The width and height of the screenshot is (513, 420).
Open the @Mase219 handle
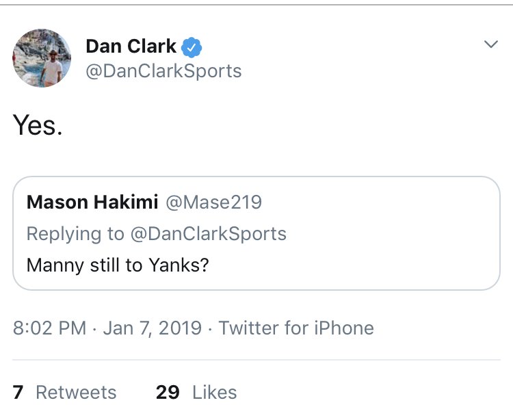point(211,202)
